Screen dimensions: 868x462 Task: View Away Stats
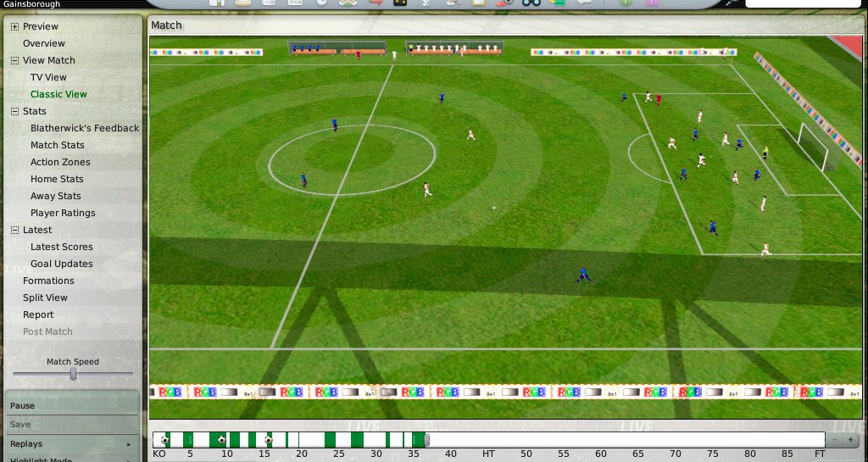coord(55,196)
